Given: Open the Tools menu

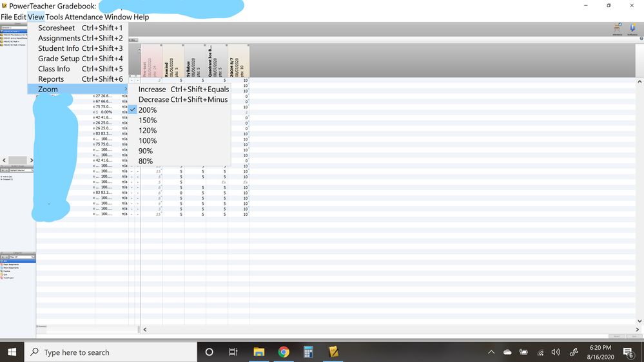Looking at the screenshot, I should click(54, 17).
